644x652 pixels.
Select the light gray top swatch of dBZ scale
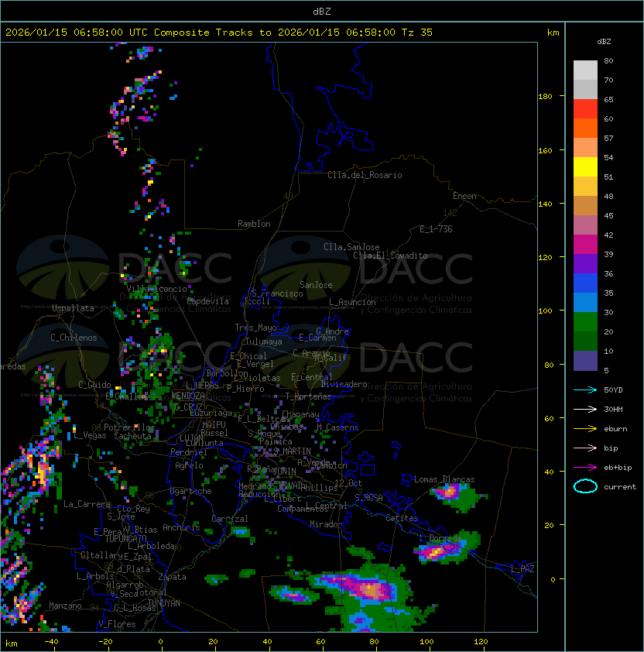coord(585,70)
